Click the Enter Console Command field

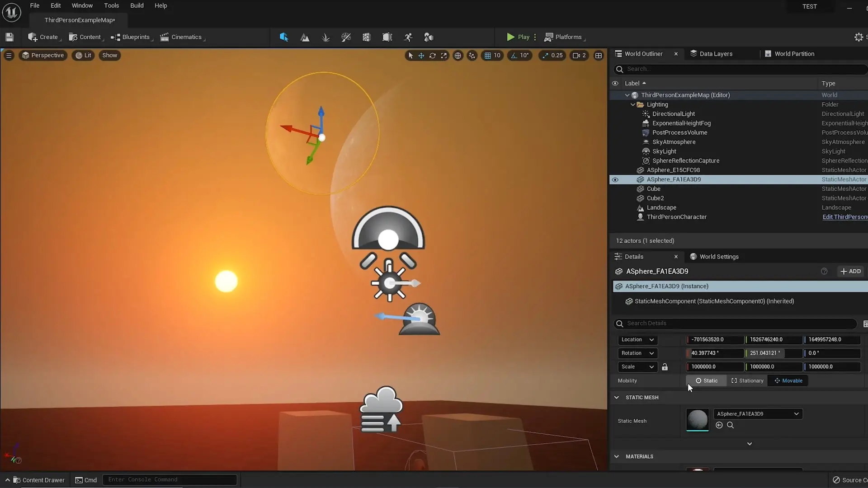(170, 479)
